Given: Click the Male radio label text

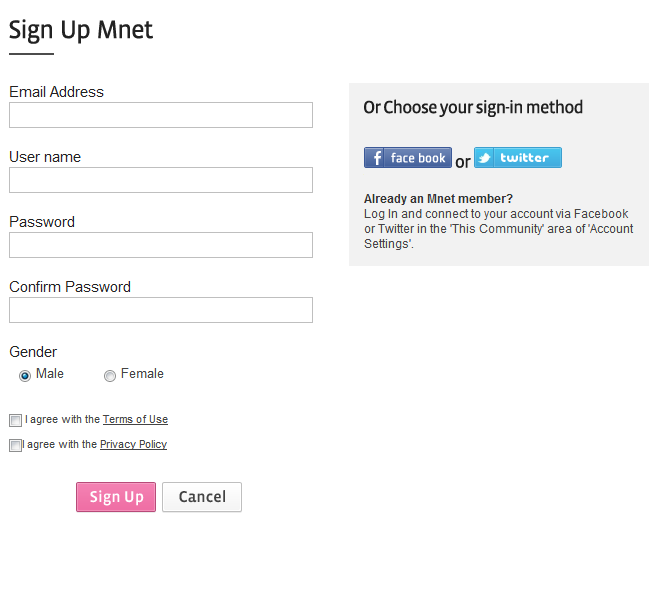Looking at the screenshot, I should 50,374.
